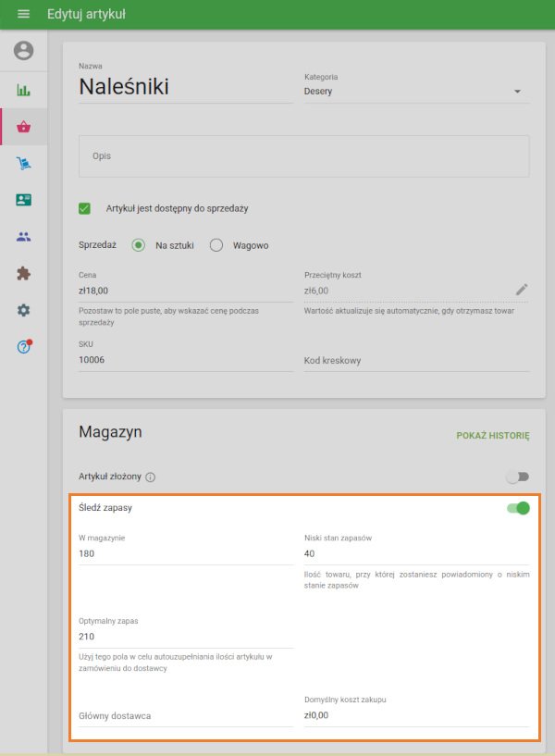Click pencil icon to edit Przeciętny koszt
555x756 pixels.
click(x=522, y=290)
